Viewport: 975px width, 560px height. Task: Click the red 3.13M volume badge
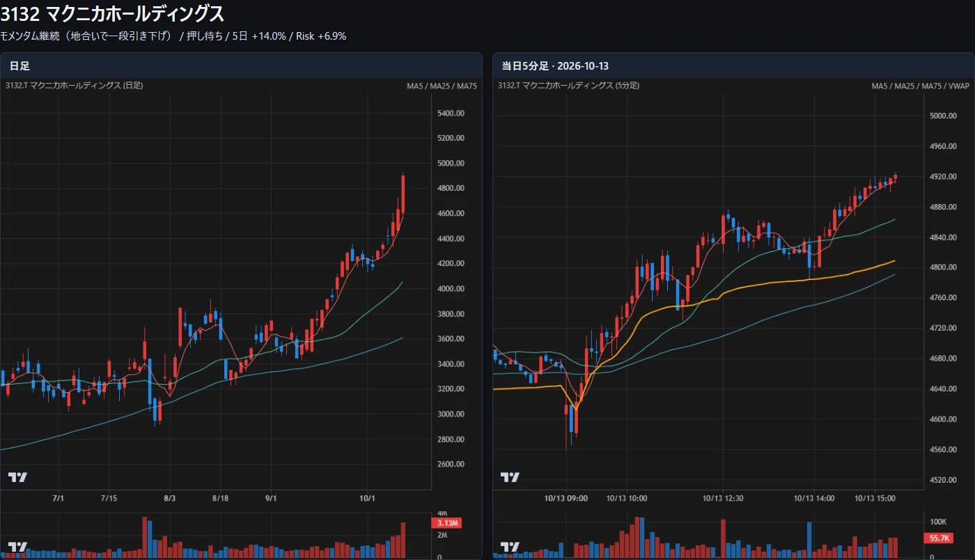coord(446,523)
